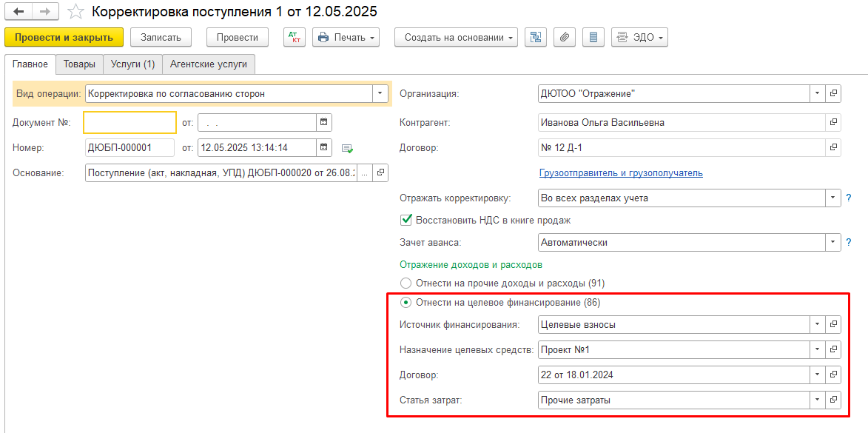This screenshot has height=433, width=868.
Task: Click help question mark near Зачет аванса
Action: pos(849,242)
